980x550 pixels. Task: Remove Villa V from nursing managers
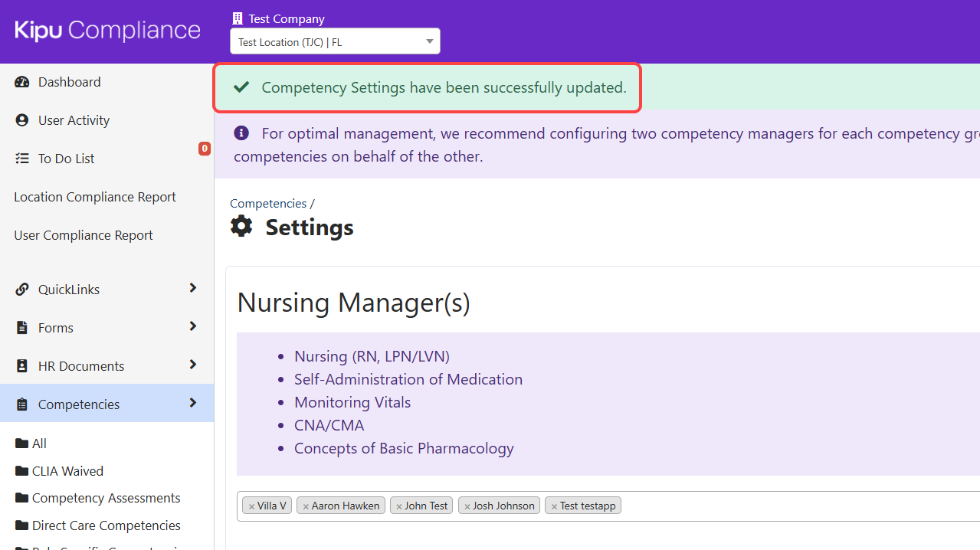point(251,506)
